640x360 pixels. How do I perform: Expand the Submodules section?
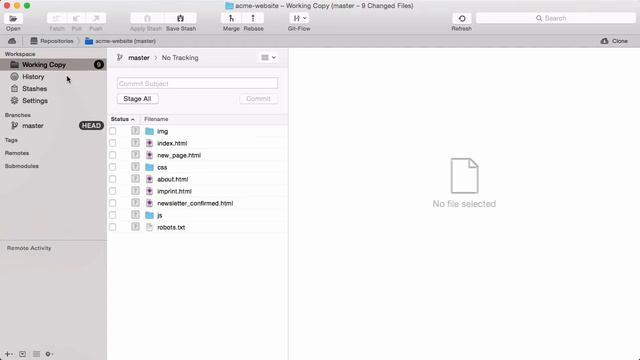click(x=22, y=166)
